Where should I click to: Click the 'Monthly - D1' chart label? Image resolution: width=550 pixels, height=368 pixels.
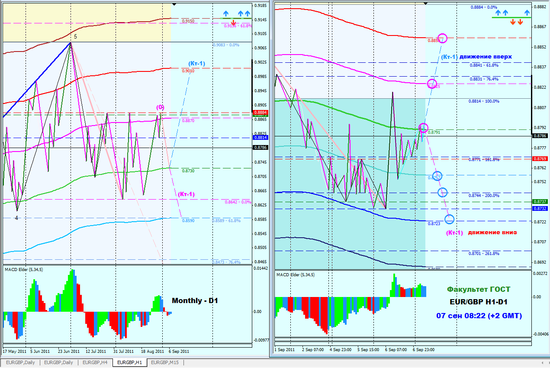coord(195,301)
